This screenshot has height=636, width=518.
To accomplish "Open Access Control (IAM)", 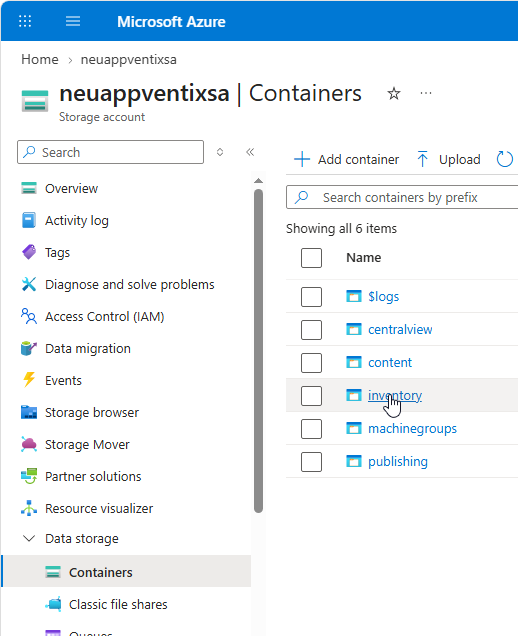I will click(105, 317).
